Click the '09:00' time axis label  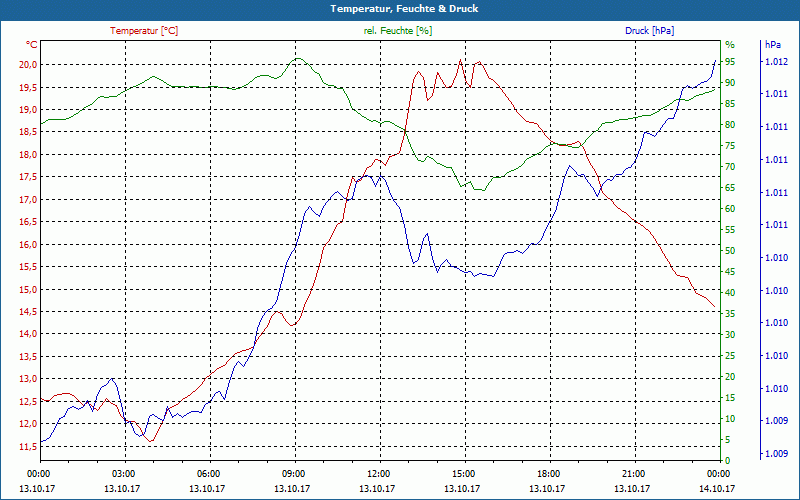point(295,474)
